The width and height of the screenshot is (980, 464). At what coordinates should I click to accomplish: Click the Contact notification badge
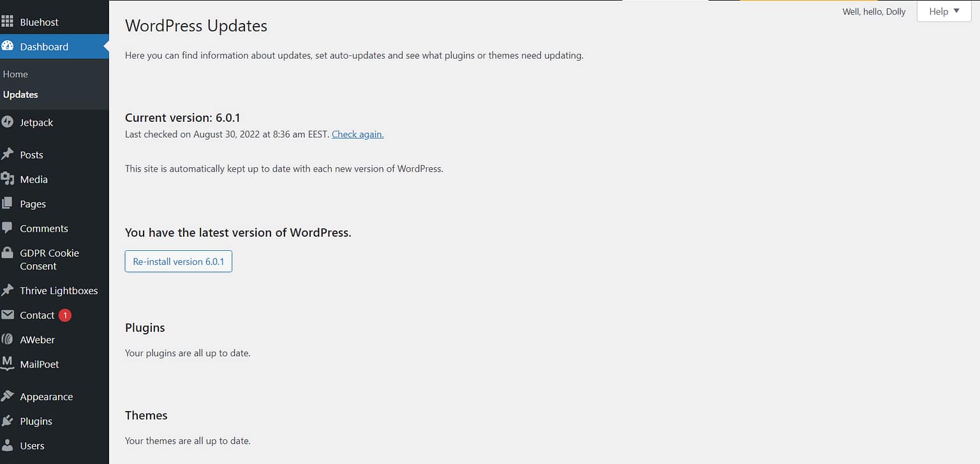(64, 315)
